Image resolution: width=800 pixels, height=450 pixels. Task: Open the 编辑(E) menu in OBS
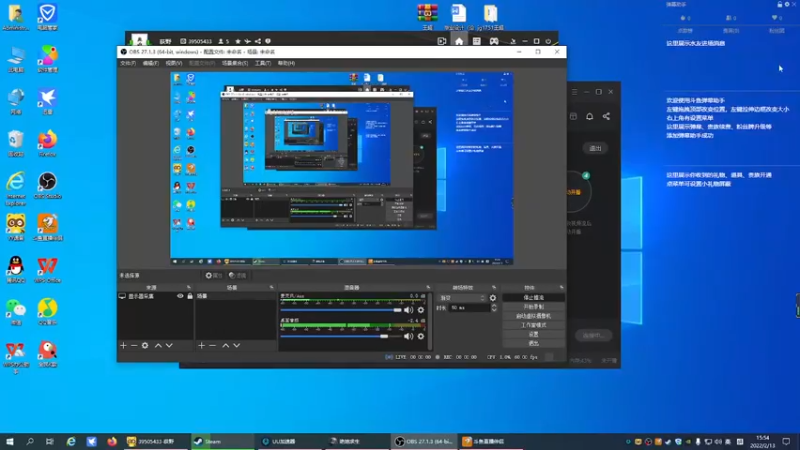pos(151,63)
